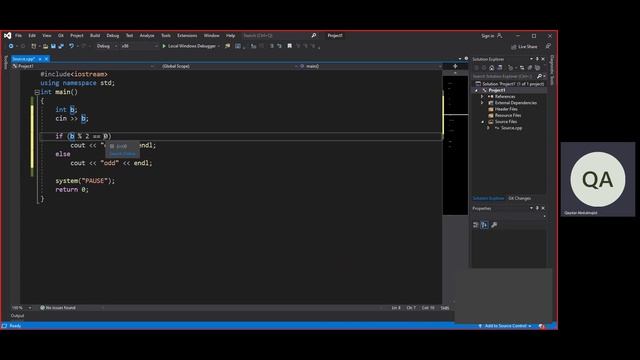Screen dimensions: 640x360
Task: Click Solution Explorer's Switch Views icon
Action: pos(500,68)
